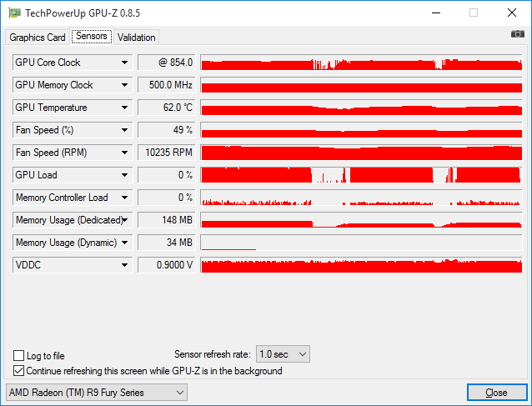Viewport: 532px width, 406px height.
Task: Open the GPU Memory Clock dropdown
Action: click(x=124, y=85)
